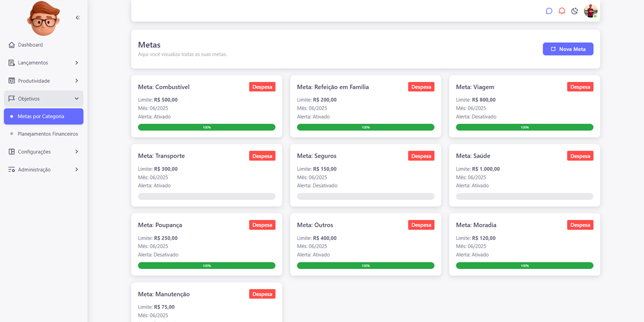Click the Dashboard home icon

click(x=11, y=45)
